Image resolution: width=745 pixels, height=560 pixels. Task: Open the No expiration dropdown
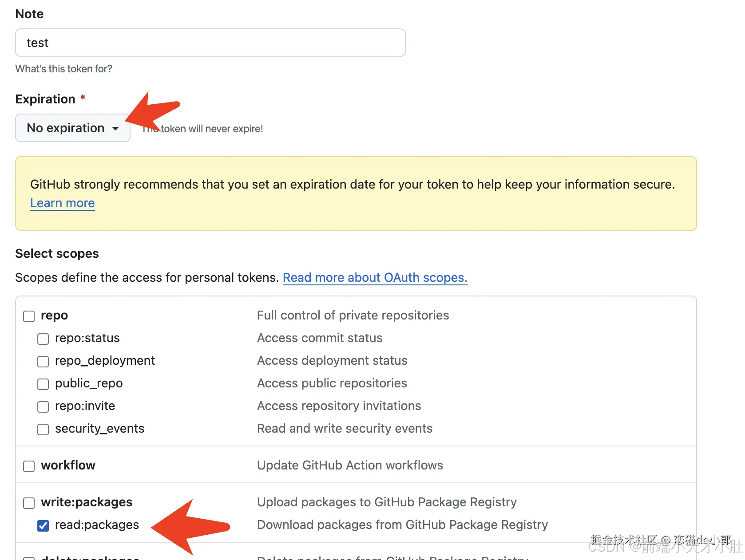tap(72, 128)
